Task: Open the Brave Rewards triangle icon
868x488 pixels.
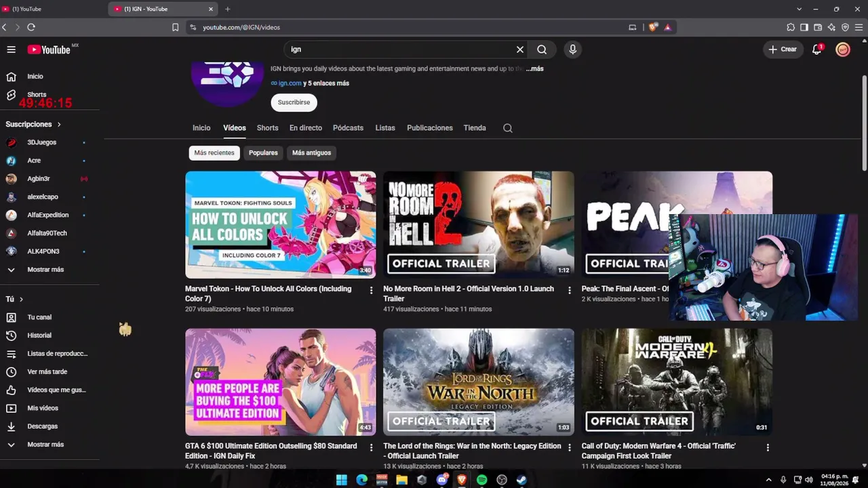Action: pos(667,27)
